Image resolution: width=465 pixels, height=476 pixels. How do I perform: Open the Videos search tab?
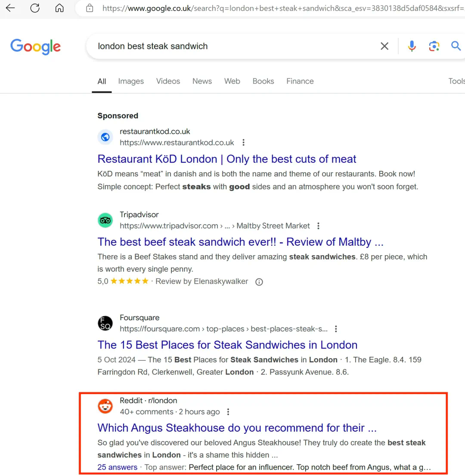pyautogui.click(x=168, y=81)
